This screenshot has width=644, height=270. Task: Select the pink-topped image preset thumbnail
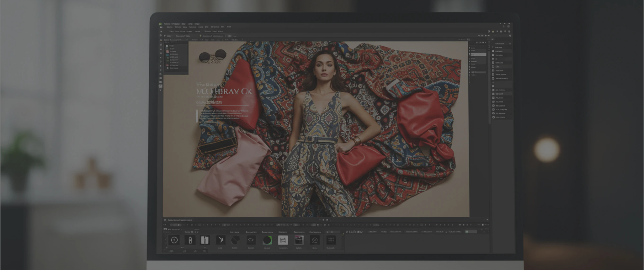click(299, 240)
